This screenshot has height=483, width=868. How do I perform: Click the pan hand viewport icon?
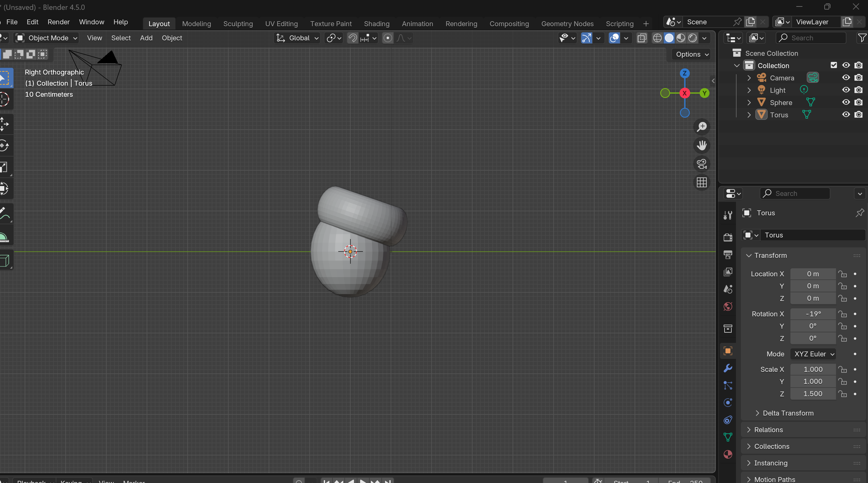point(701,145)
